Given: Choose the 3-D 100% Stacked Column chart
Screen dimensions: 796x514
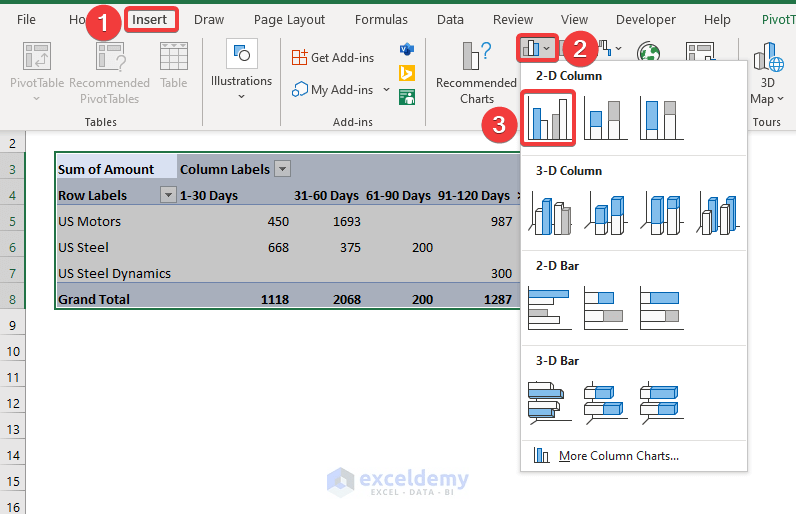Looking at the screenshot, I should point(661,214).
